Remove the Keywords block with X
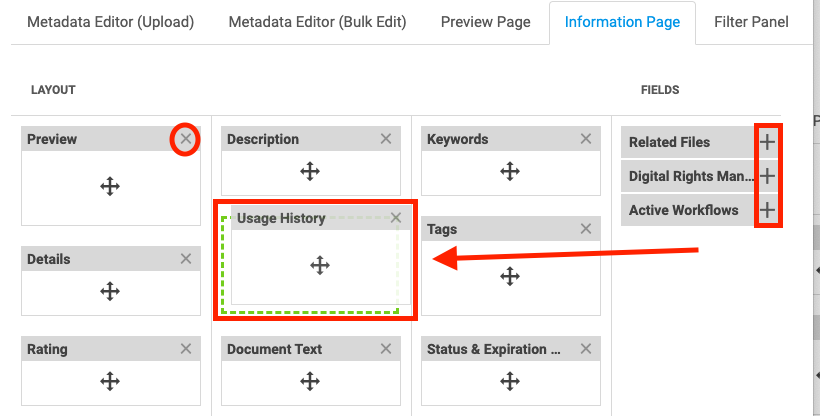820x416 pixels. (x=586, y=139)
